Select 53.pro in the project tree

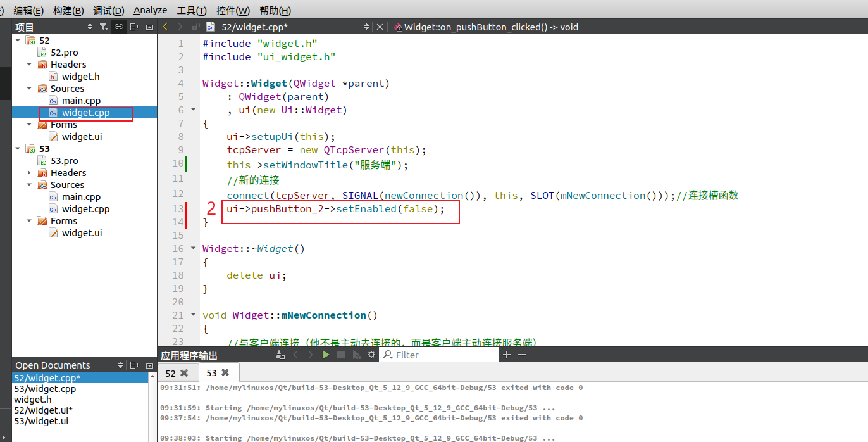point(64,161)
